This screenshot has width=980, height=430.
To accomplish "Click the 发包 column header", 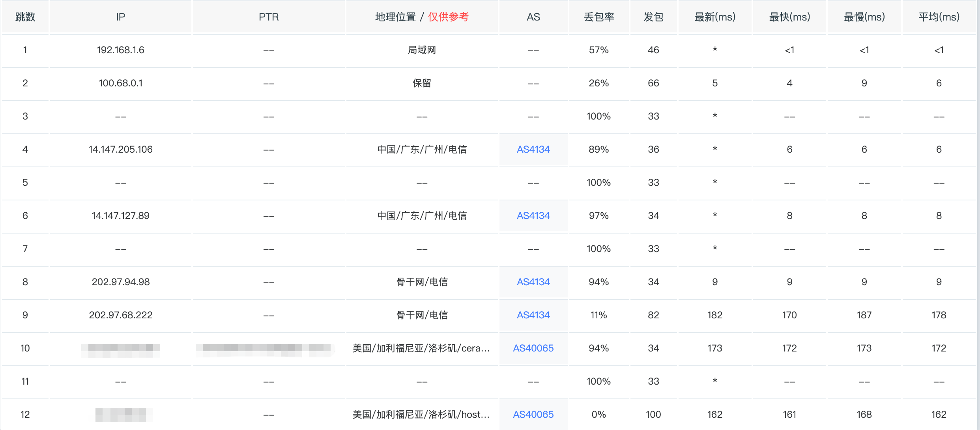I will coord(653,17).
